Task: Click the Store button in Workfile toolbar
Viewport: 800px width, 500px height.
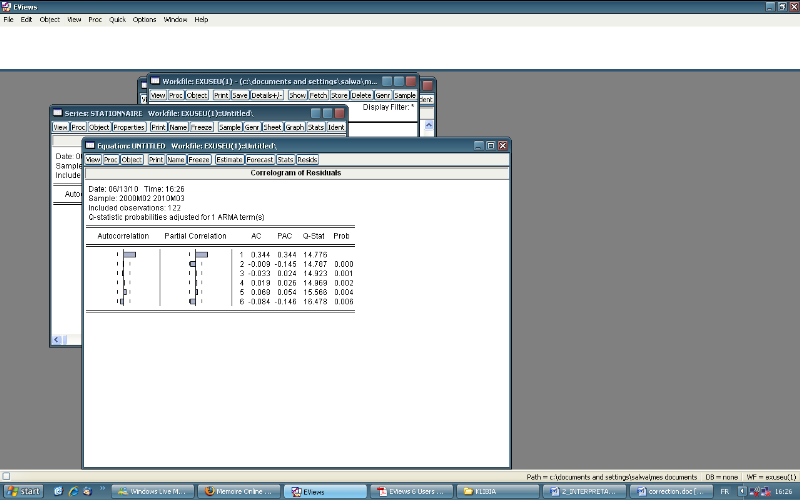Action: 340,95
